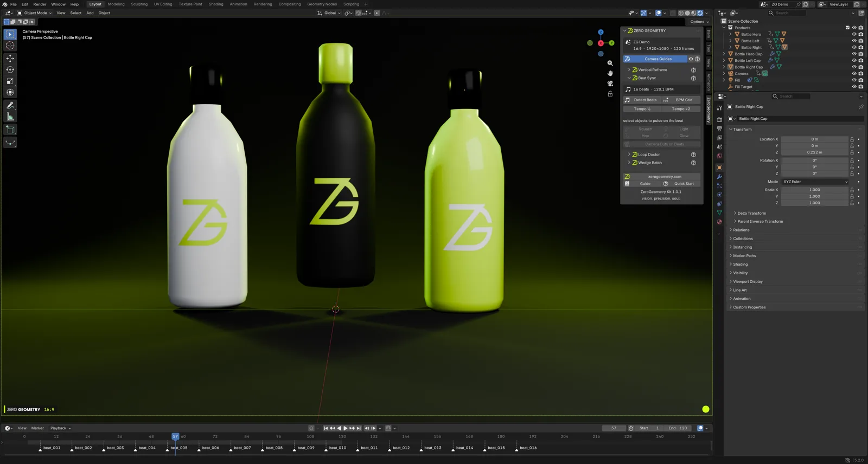
Task: Open the Object Mode dropdown
Action: 35,13
